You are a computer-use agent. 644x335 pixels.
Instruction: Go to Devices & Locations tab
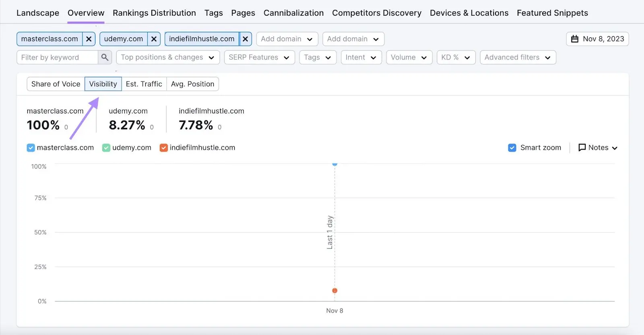[469, 13]
